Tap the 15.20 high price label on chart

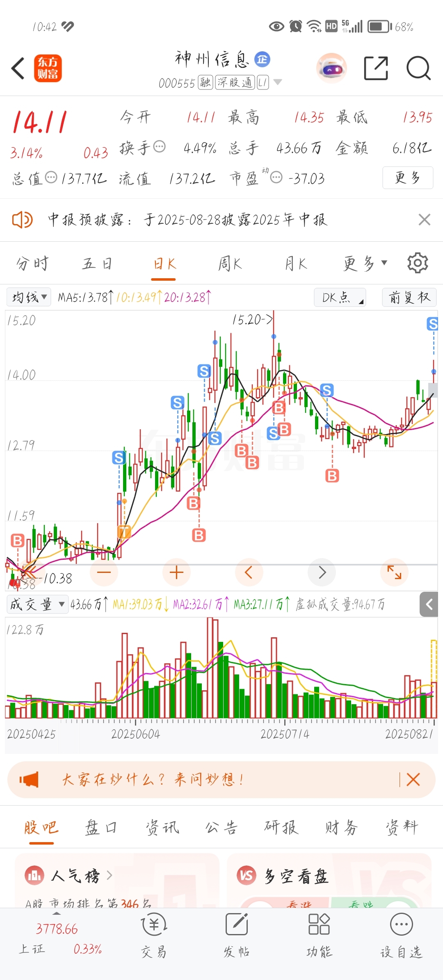click(252, 319)
